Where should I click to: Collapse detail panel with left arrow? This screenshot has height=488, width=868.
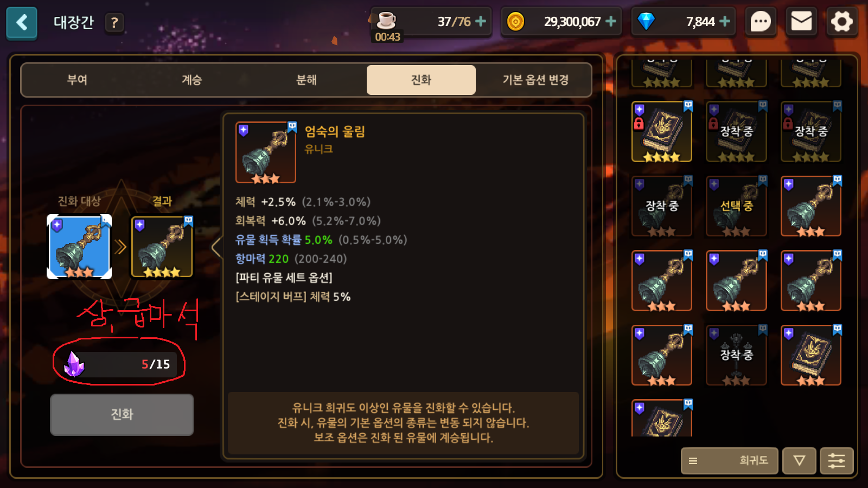point(216,247)
